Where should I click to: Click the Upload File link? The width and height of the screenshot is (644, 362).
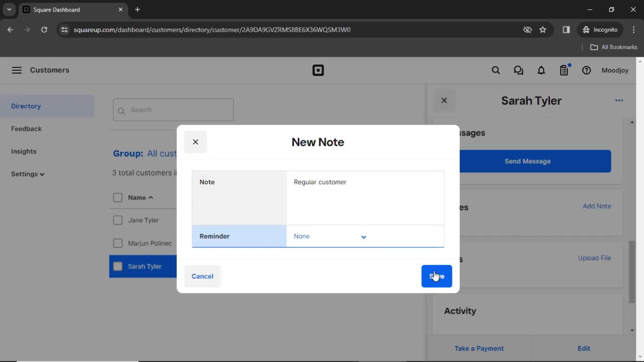pos(594,258)
